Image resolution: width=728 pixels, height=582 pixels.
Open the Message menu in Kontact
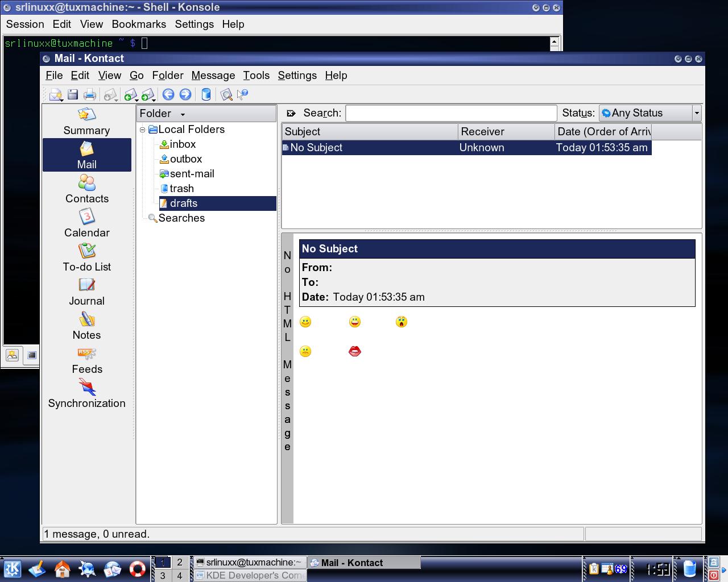pos(213,76)
